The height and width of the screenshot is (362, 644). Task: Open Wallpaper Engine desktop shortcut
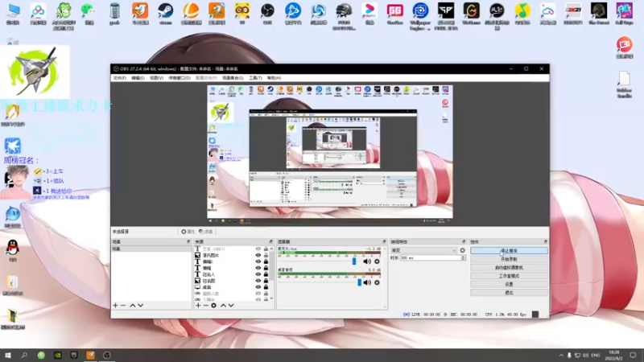[420, 15]
